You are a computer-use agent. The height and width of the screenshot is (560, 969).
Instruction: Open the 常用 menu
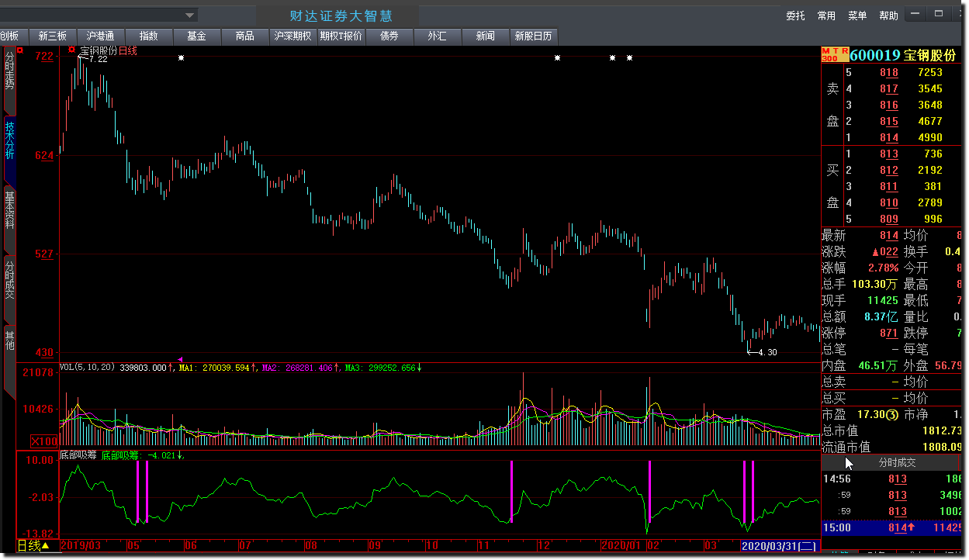click(826, 16)
